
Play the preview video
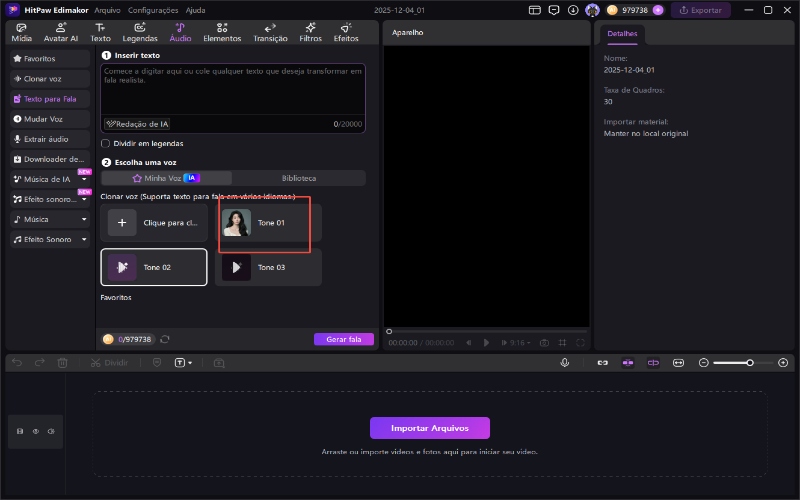click(486, 343)
